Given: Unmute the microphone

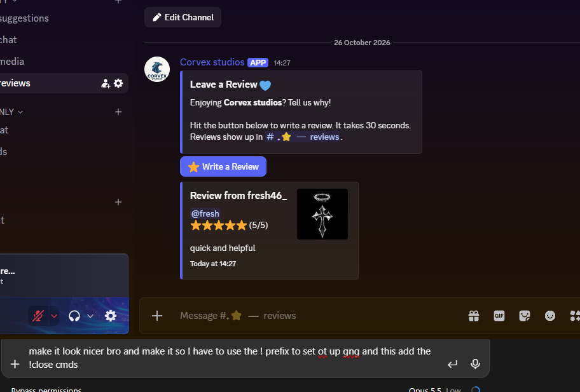Looking at the screenshot, I should point(38,316).
